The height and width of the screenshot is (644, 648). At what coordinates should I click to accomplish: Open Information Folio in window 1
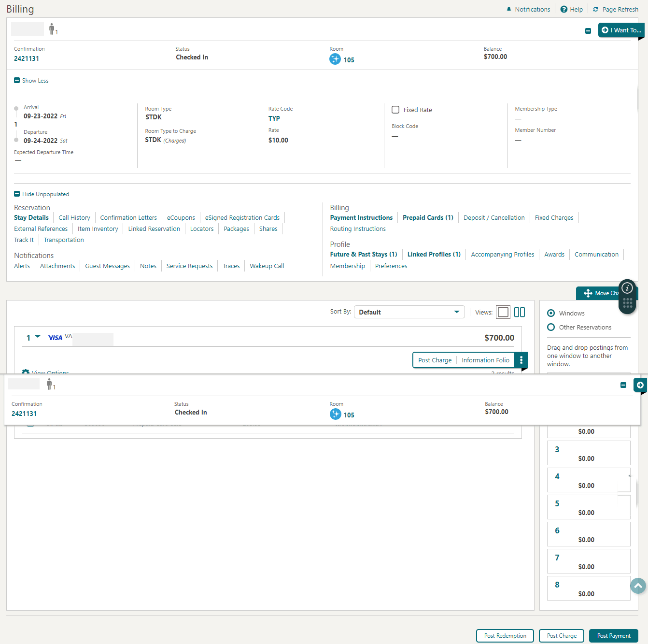(x=485, y=360)
